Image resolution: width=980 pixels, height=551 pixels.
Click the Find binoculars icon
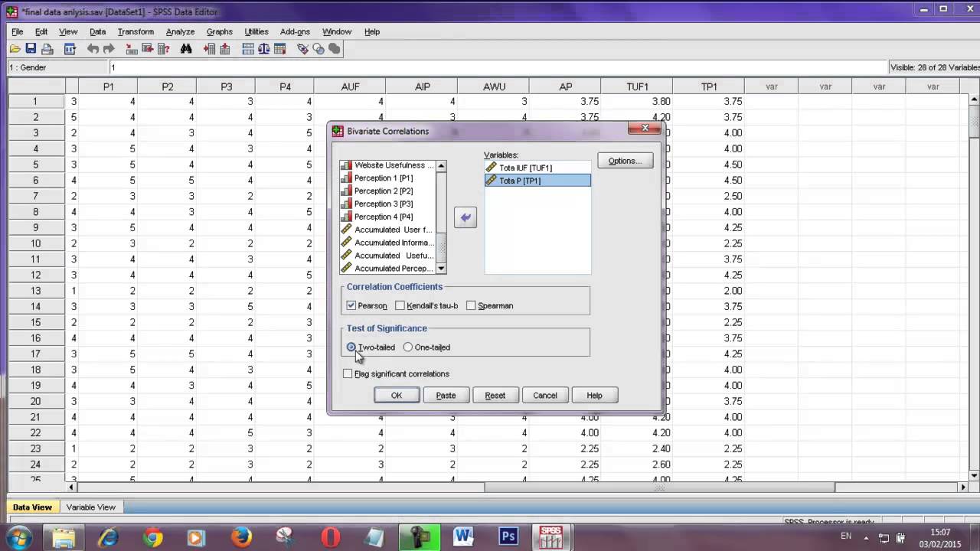(186, 48)
